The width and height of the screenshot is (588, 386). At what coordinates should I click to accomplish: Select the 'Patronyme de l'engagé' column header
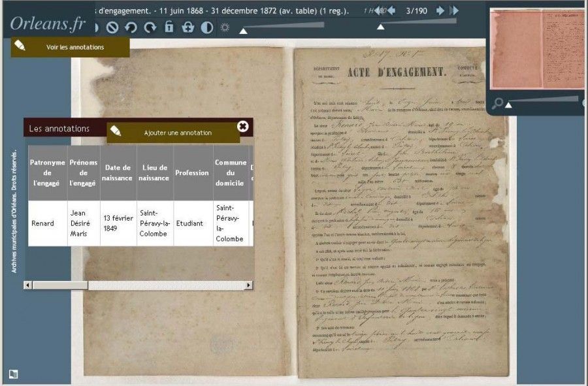coord(48,172)
